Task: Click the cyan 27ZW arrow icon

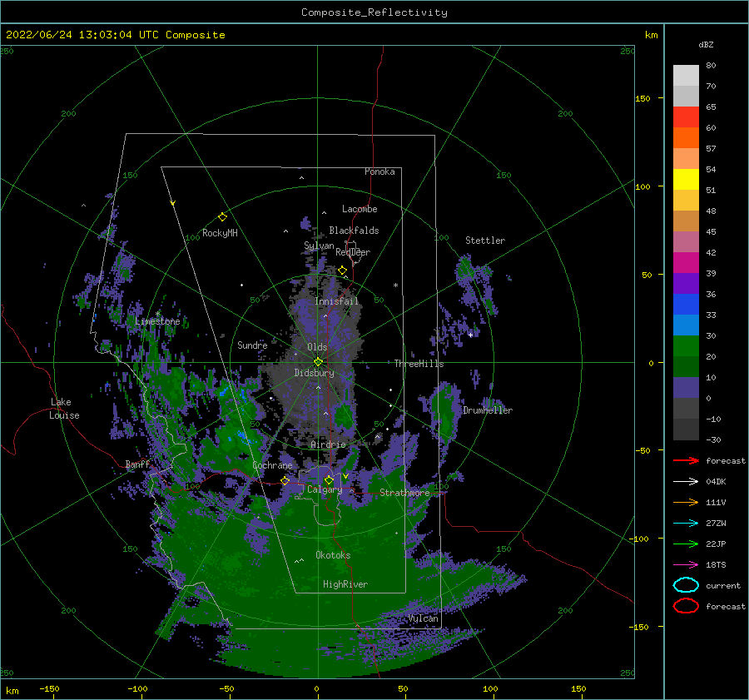Action: pos(686,524)
